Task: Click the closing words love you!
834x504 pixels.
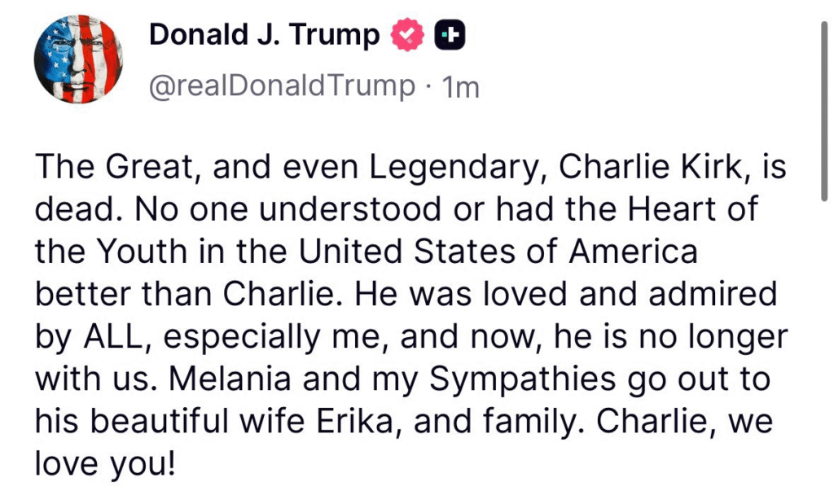Action: coord(105,464)
